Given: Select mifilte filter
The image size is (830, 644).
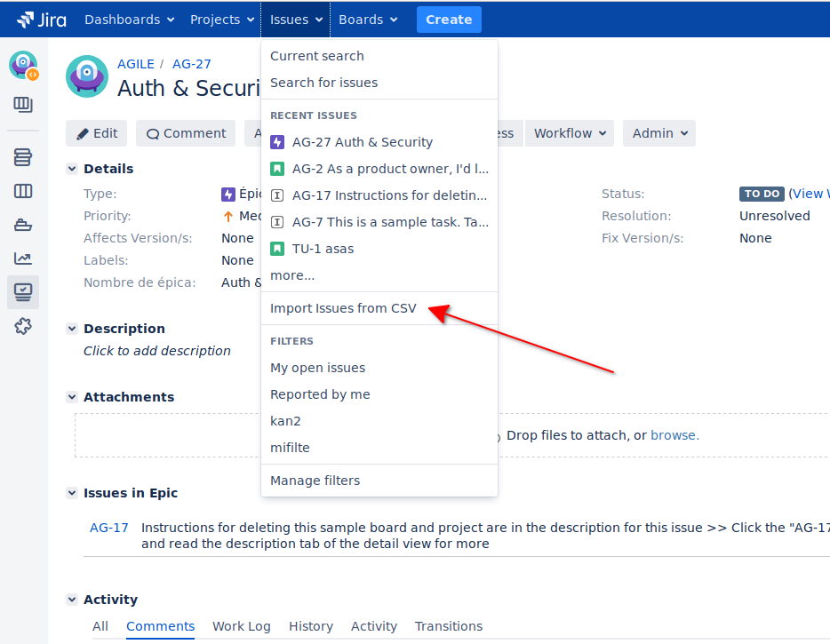Looking at the screenshot, I should (379, 448).
